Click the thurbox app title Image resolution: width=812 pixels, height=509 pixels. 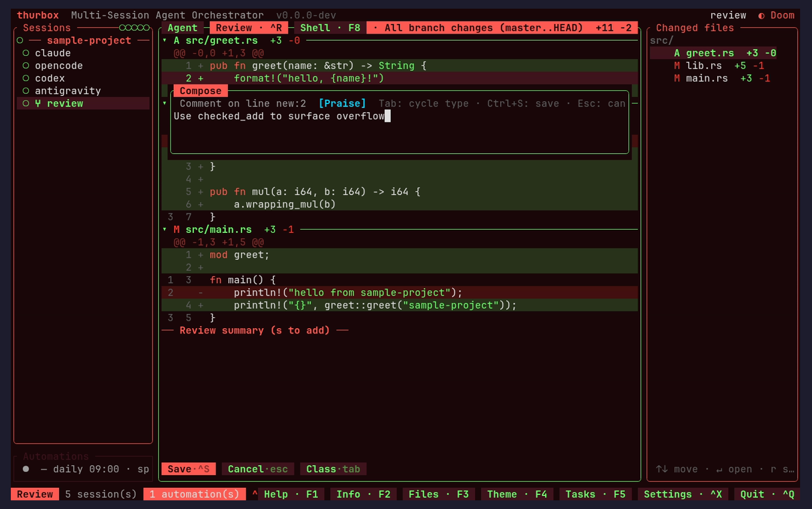click(x=38, y=16)
